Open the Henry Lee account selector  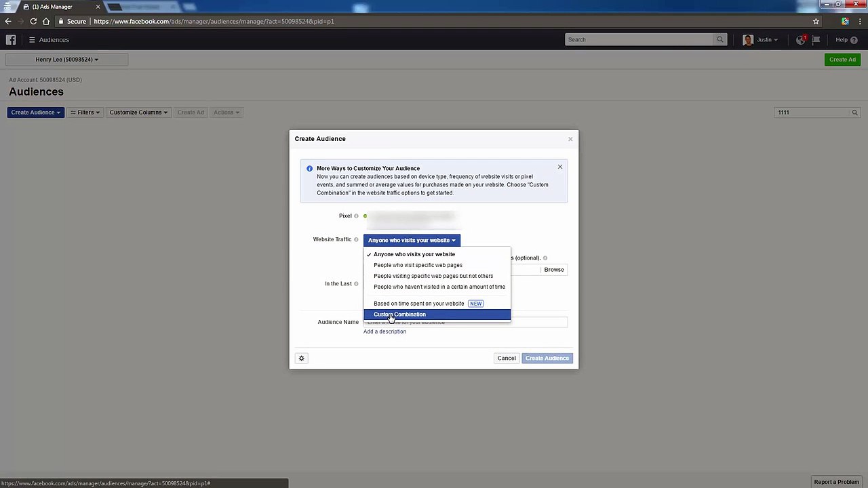[x=66, y=60]
